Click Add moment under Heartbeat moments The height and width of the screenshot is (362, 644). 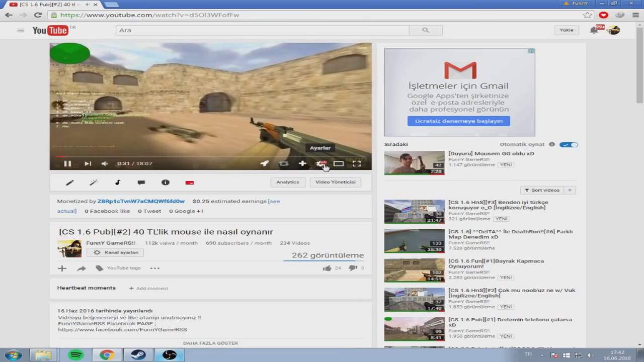[x=148, y=289]
